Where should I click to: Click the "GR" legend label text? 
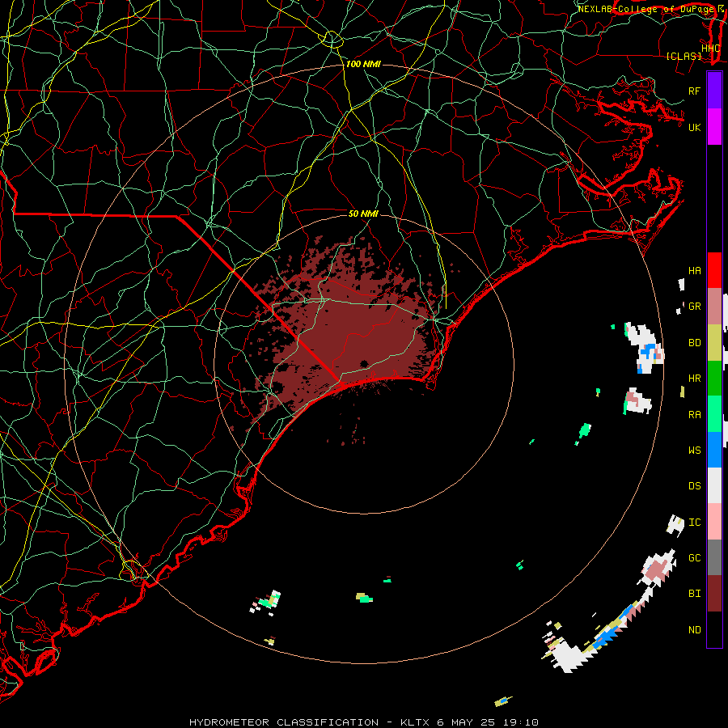pos(694,307)
